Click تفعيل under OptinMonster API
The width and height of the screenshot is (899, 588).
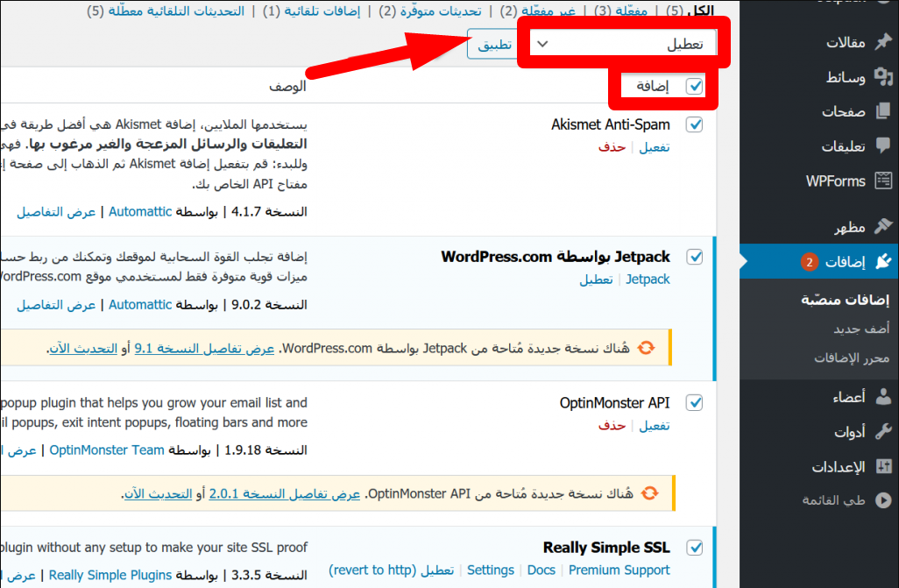[x=655, y=426]
